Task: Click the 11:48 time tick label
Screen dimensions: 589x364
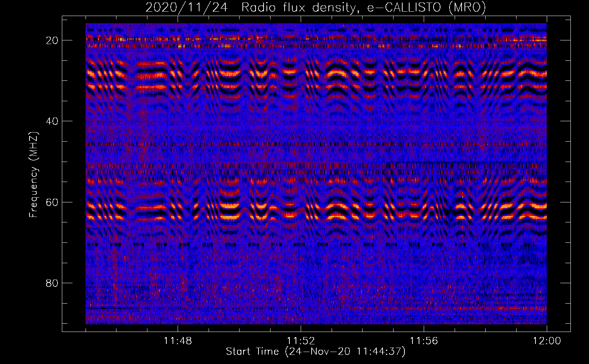Action: [x=178, y=341]
